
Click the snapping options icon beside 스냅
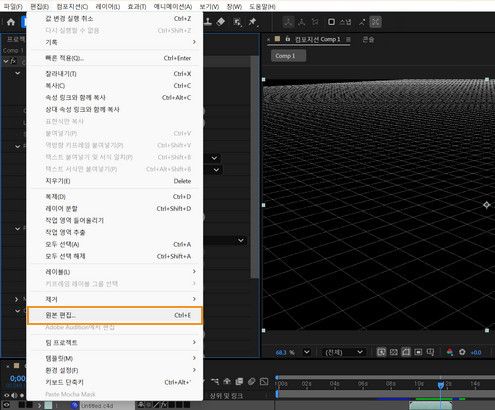362,22
